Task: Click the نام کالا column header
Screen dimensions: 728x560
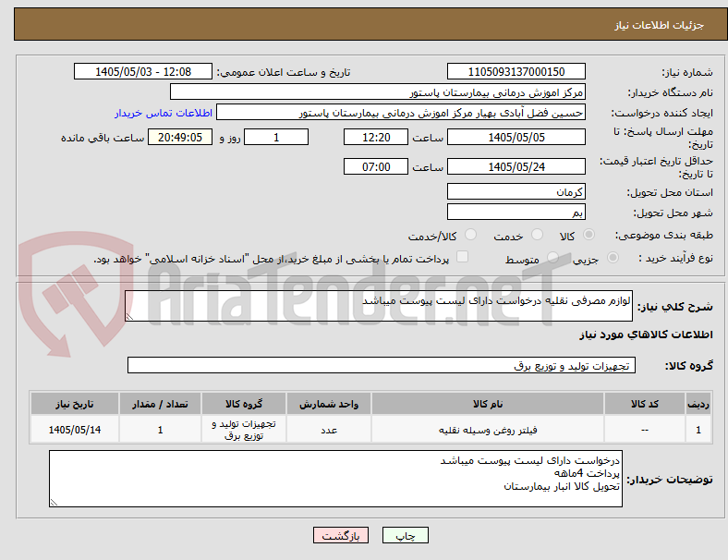Action: click(x=488, y=404)
